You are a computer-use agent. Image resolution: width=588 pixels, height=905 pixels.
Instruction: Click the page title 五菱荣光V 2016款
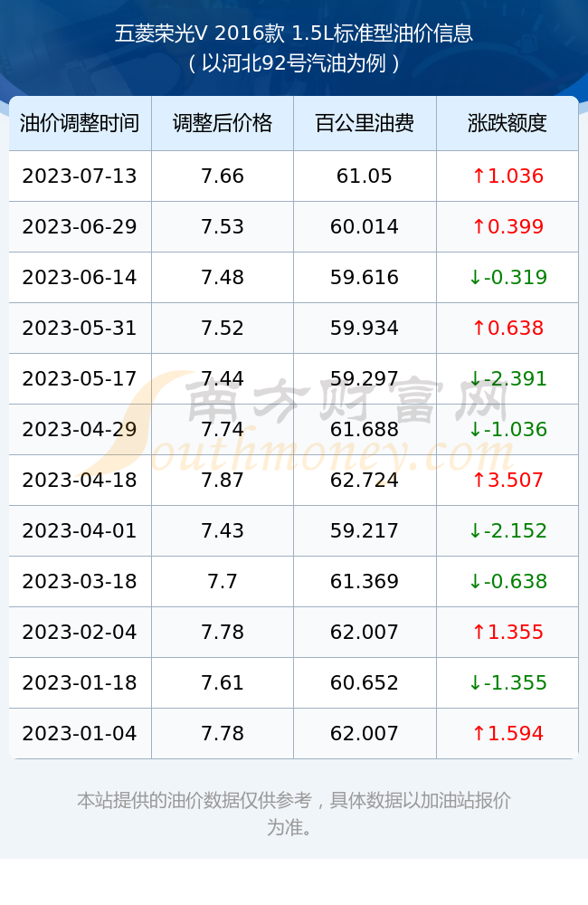coord(200,33)
